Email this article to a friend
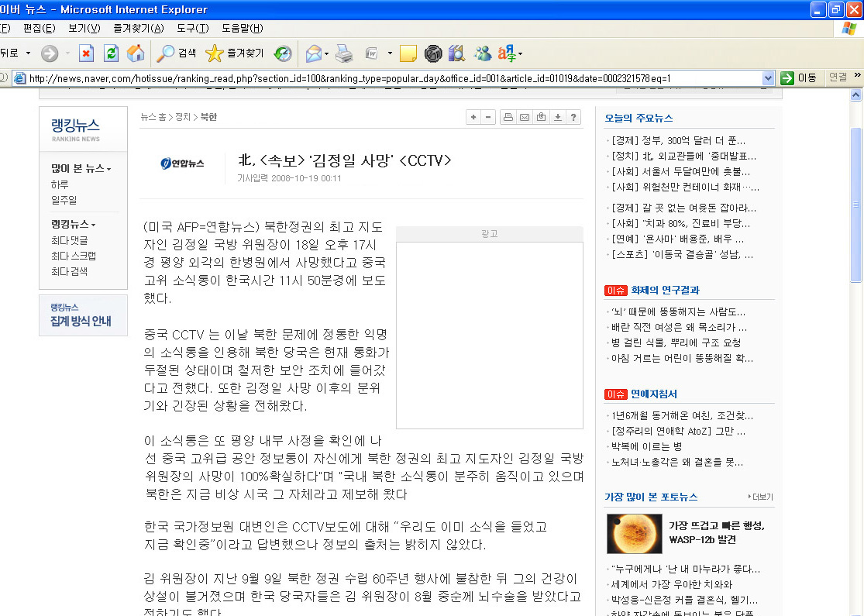The width and height of the screenshot is (864, 616). (524, 116)
